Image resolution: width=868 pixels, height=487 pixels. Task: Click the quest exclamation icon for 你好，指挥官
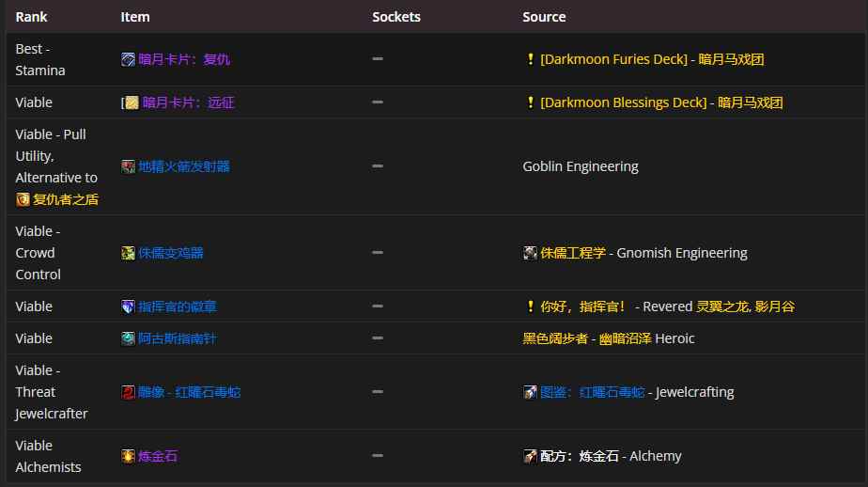(x=531, y=306)
